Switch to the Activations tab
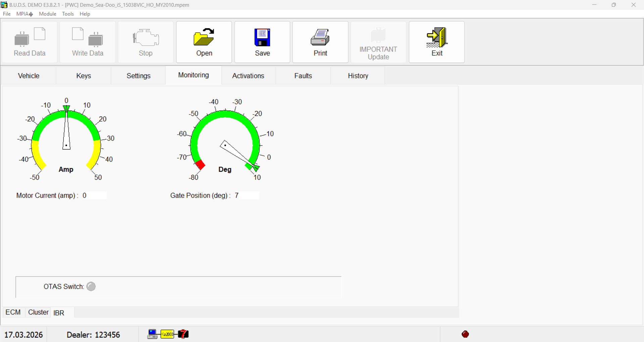644x342 pixels. (248, 76)
